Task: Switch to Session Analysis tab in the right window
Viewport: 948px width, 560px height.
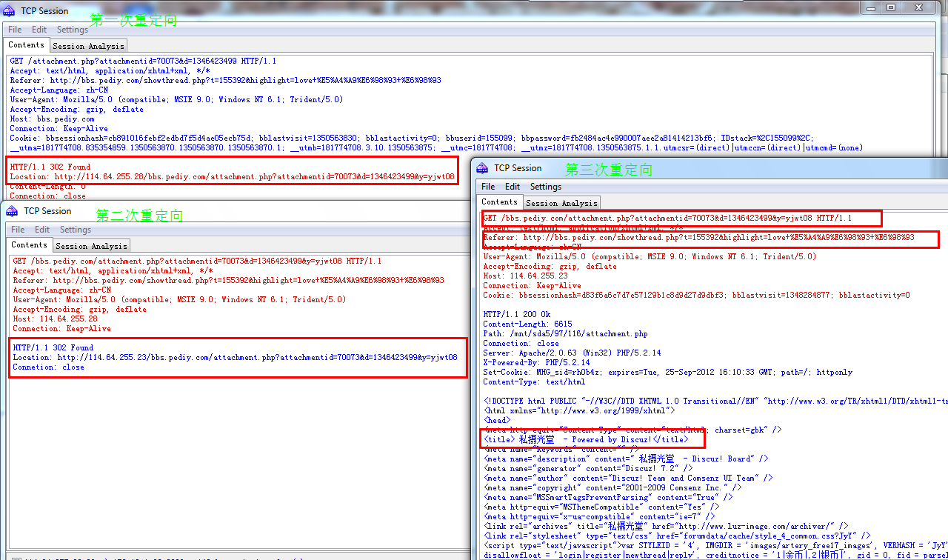Action: tap(561, 203)
